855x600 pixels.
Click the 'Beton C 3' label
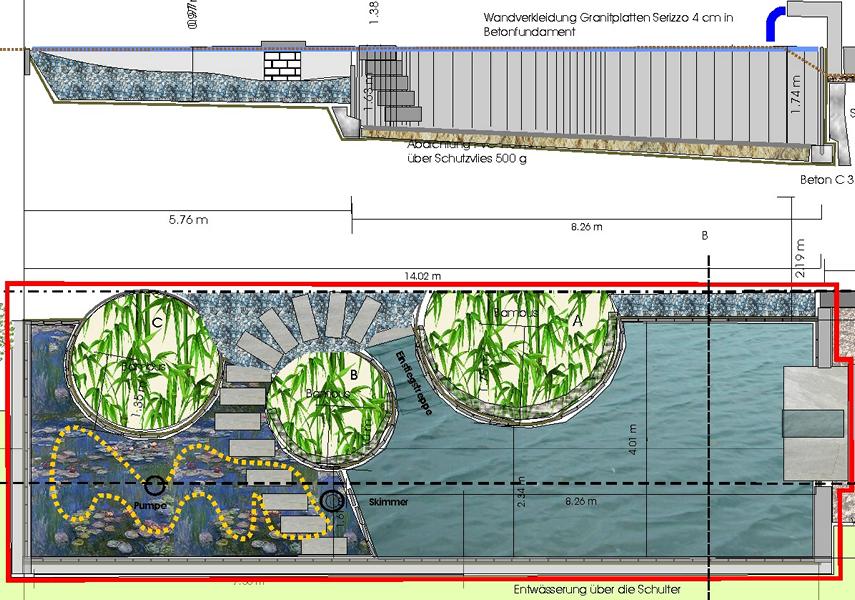click(x=827, y=179)
